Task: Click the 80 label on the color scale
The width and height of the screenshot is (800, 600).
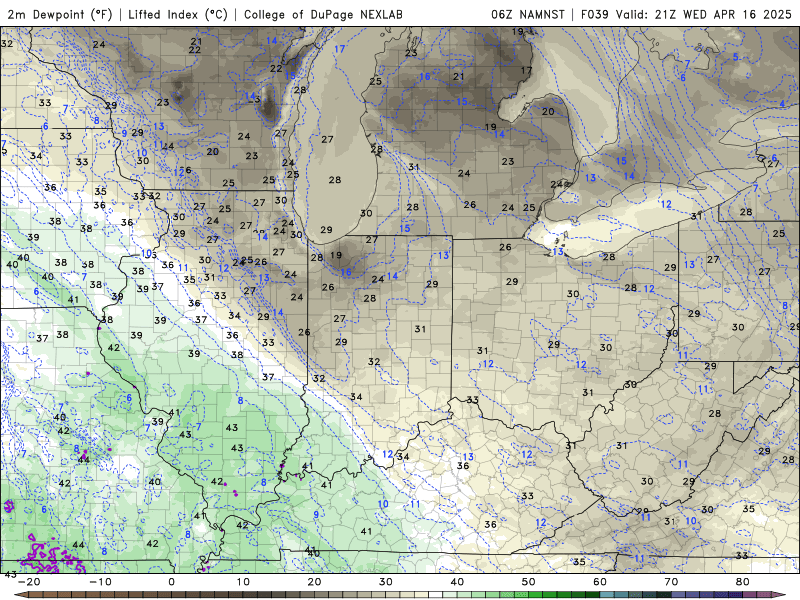Action: pyautogui.click(x=742, y=582)
